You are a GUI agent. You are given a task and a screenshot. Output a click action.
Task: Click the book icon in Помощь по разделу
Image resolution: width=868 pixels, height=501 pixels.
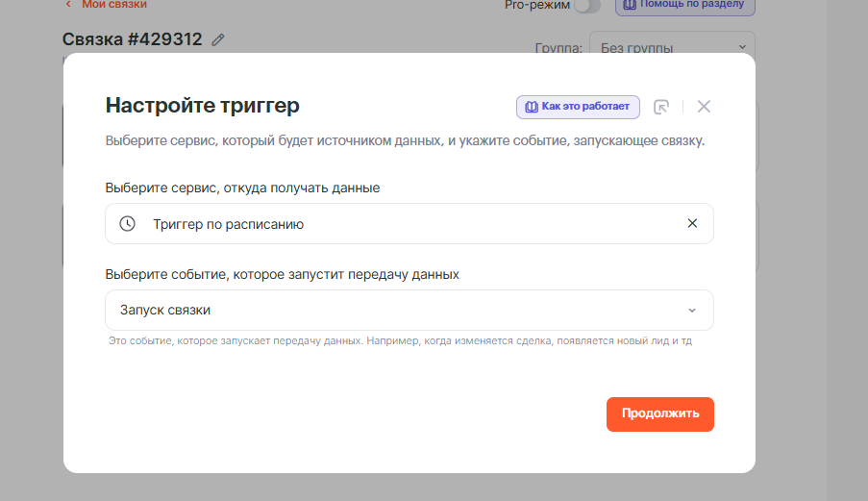(628, 5)
